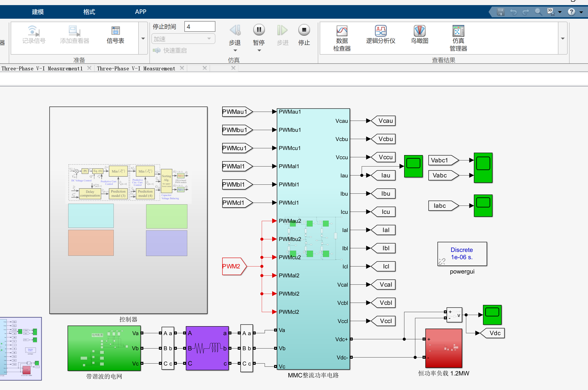This screenshot has height=390, width=588.
Task: Close the Three-Phase V-I Measurement1 tab
Action: (89, 68)
